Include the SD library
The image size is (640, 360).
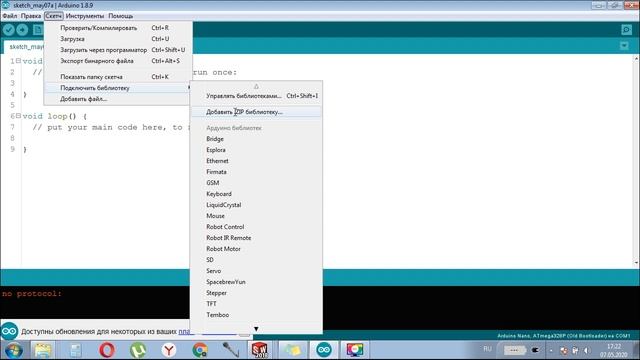210,260
